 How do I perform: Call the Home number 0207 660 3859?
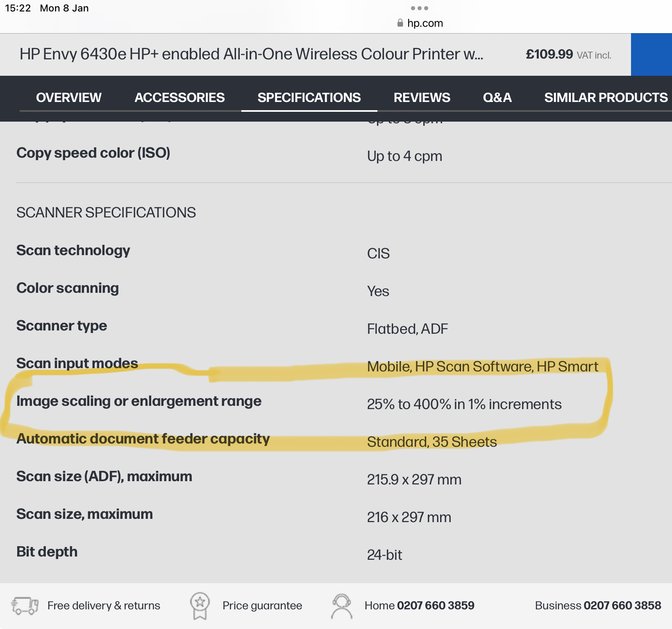point(435,605)
